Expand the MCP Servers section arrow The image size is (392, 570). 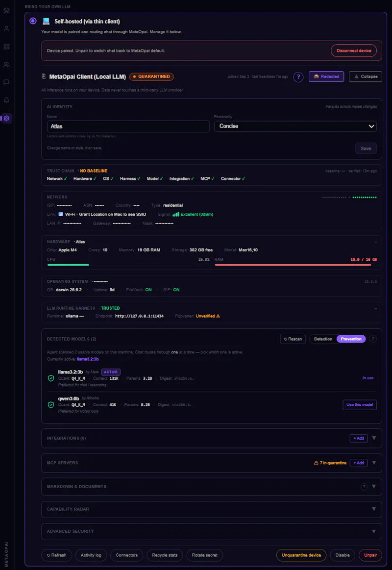(x=374, y=463)
